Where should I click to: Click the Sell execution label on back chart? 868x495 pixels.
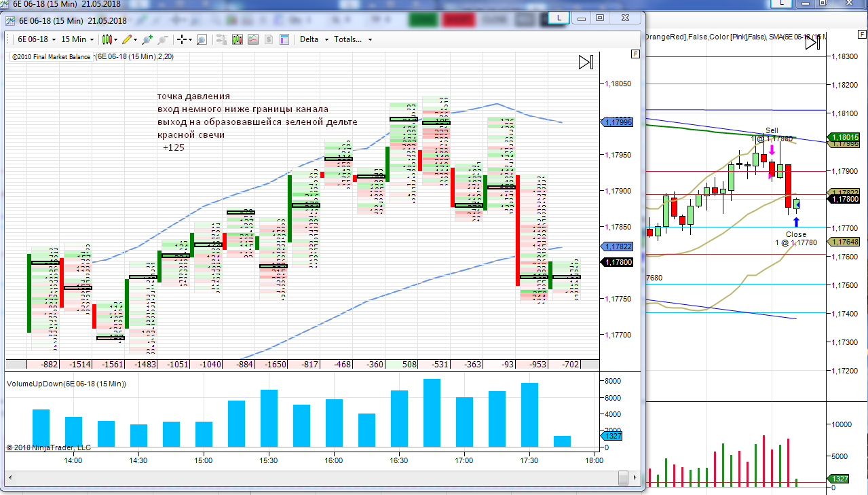772,134
